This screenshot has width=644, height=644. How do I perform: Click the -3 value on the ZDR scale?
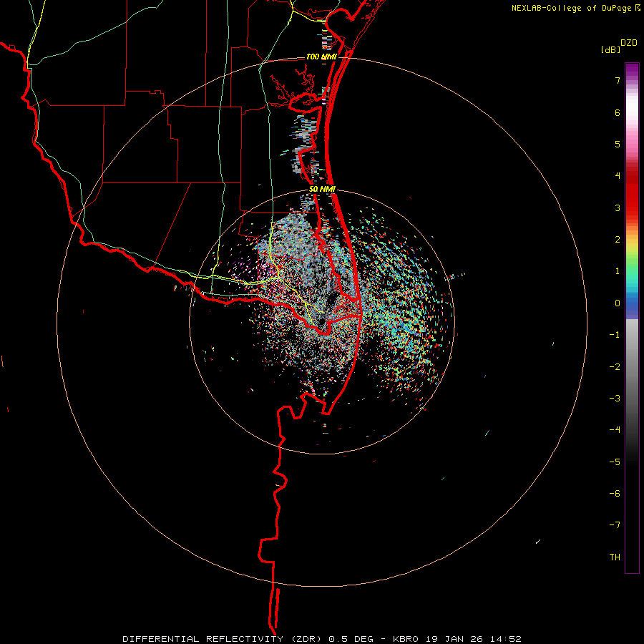tap(615, 399)
